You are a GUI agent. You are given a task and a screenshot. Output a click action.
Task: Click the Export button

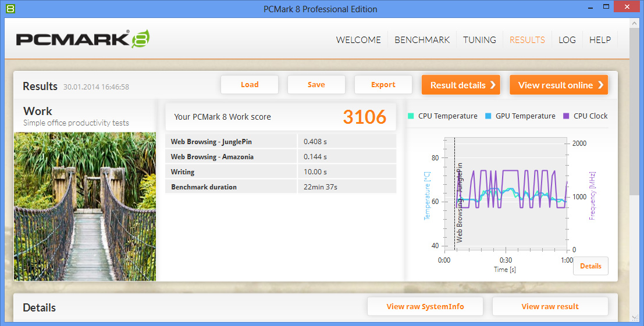(x=383, y=84)
